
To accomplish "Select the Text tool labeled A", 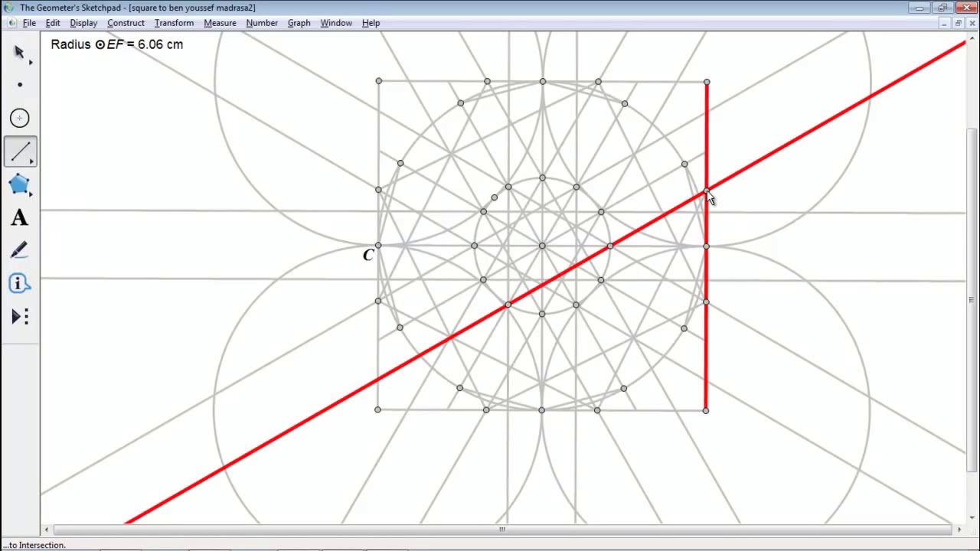I will (x=20, y=218).
